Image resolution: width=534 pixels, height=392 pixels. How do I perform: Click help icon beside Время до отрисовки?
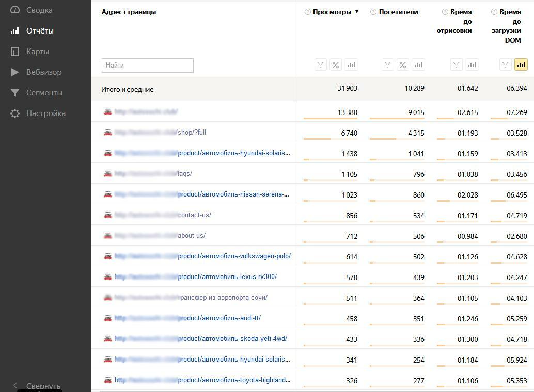(x=445, y=12)
